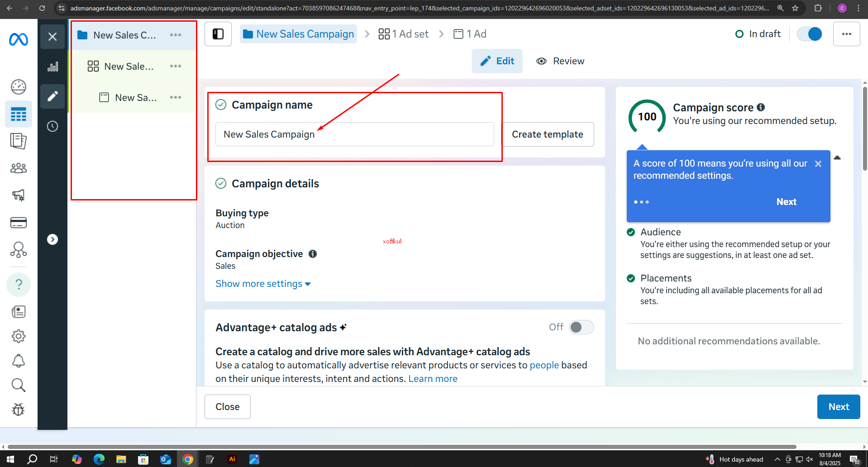Viewport: 868px width, 467px height.
Task: Toggle the side panel layout button
Action: [218, 34]
